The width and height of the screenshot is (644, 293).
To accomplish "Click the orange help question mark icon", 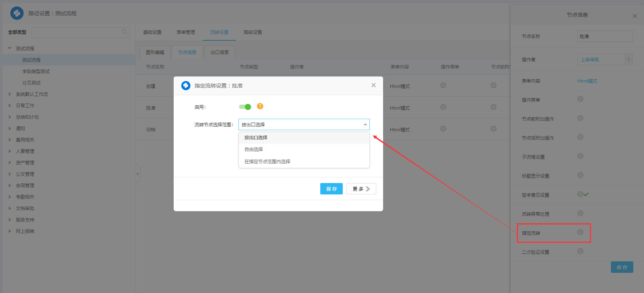I will tap(260, 107).
